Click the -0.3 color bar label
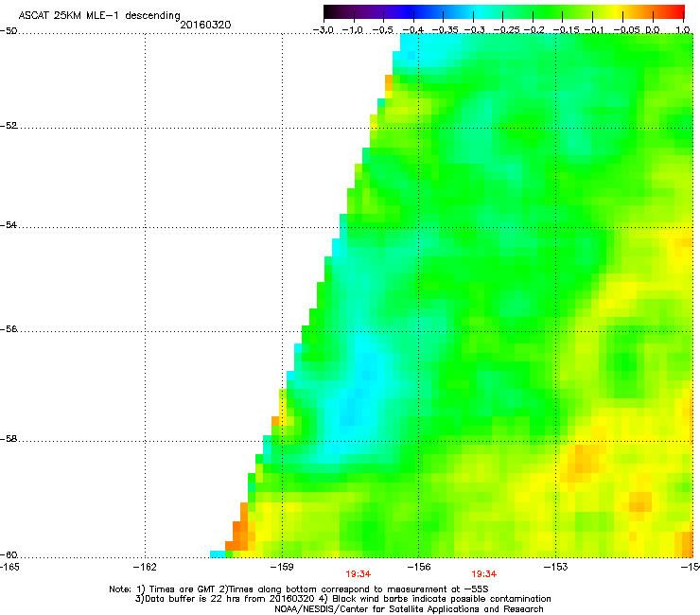The height and width of the screenshot is (615, 700). click(474, 30)
